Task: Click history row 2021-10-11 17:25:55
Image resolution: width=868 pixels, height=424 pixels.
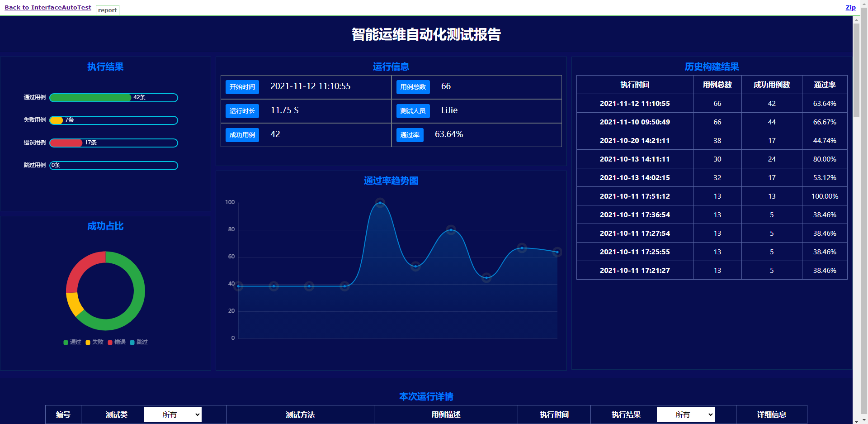Action: coord(712,252)
